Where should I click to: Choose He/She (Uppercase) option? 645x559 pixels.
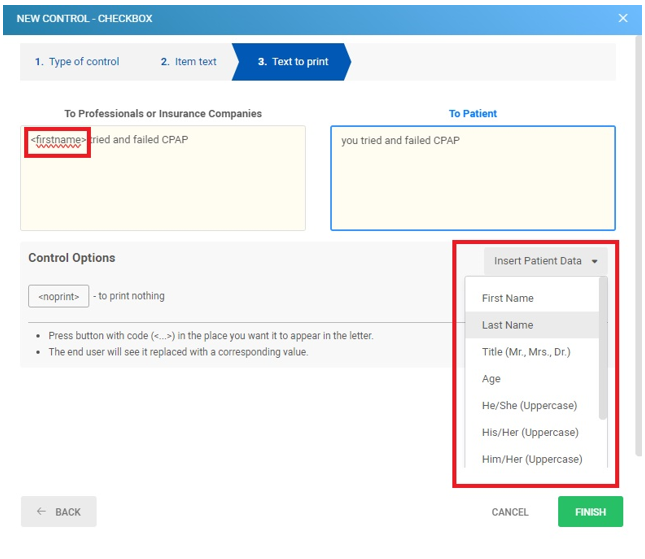(532, 406)
